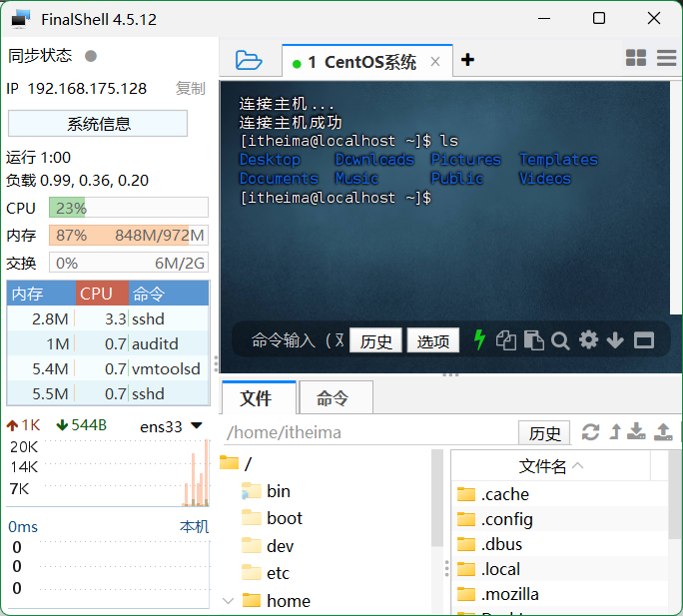Click the .cache folder icon
This screenshot has width=683, height=616.
[x=466, y=494]
